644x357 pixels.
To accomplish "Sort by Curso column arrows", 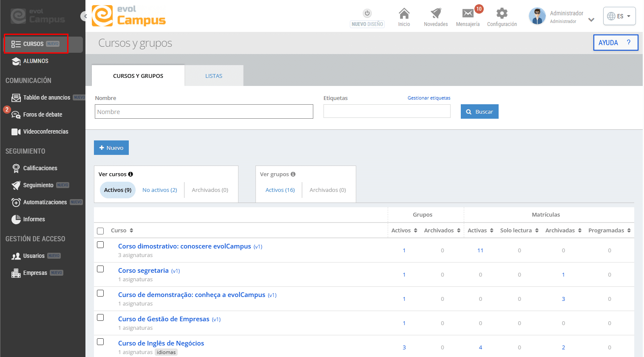I will click(x=131, y=231).
